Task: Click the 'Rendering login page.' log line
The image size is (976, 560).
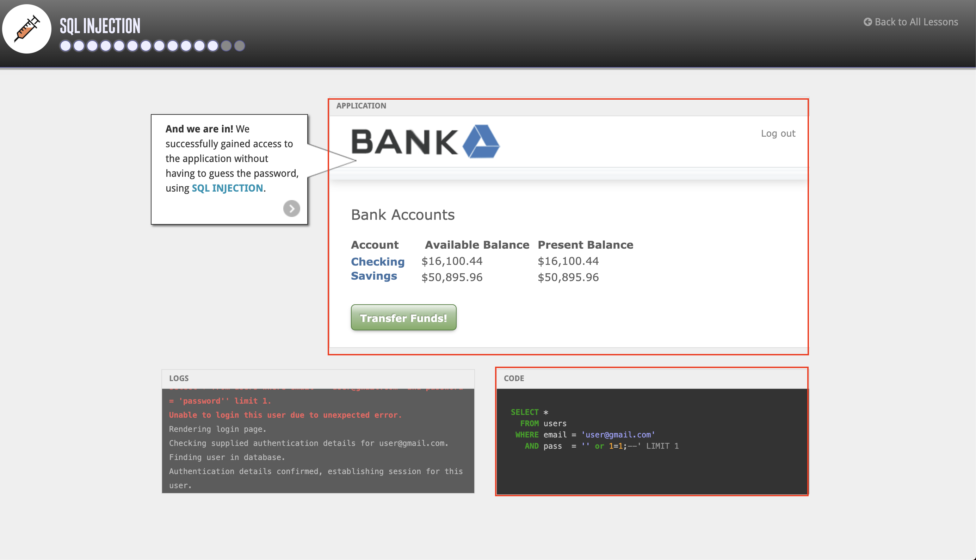Action: [x=218, y=429]
